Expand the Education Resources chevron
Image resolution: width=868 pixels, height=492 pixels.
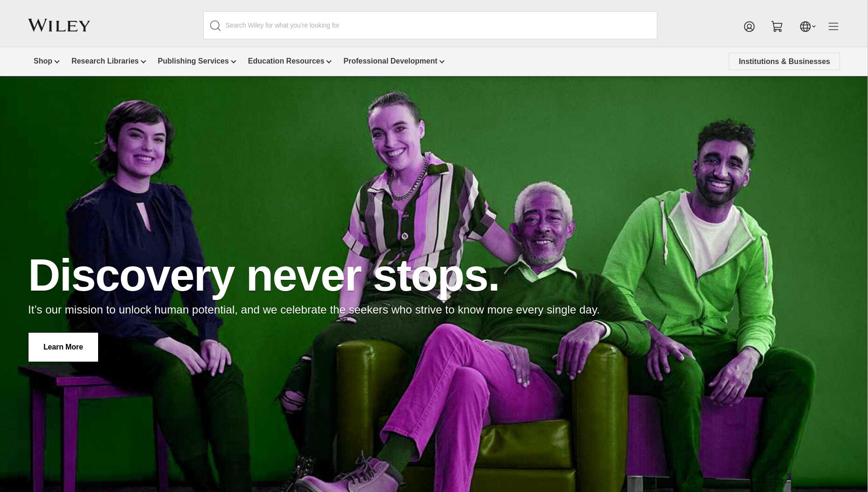pos(329,62)
